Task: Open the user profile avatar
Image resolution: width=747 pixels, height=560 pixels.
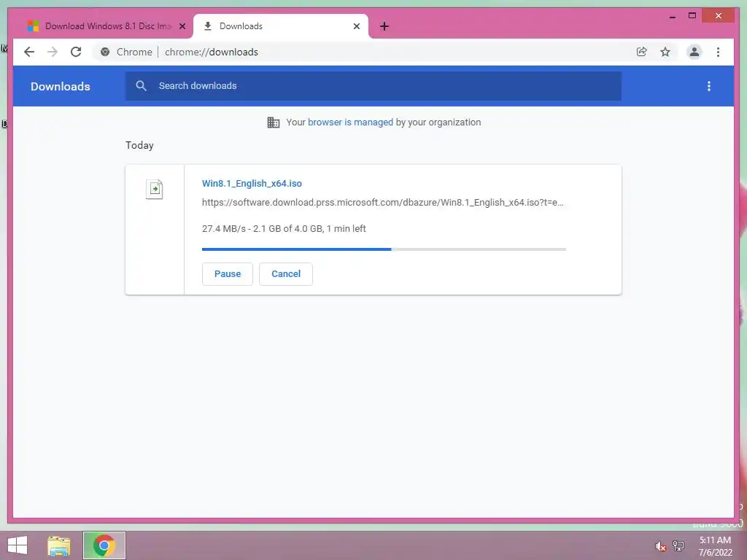Action: (694, 52)
